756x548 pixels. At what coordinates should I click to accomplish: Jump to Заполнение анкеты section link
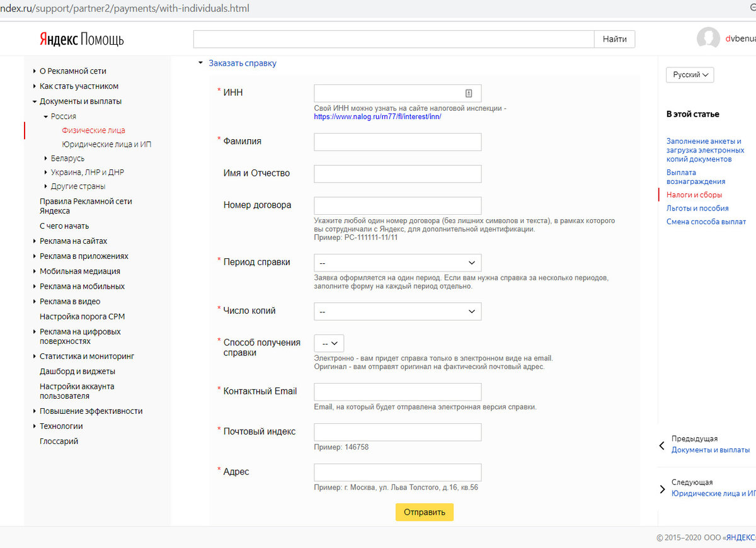(x=705, y=151)
